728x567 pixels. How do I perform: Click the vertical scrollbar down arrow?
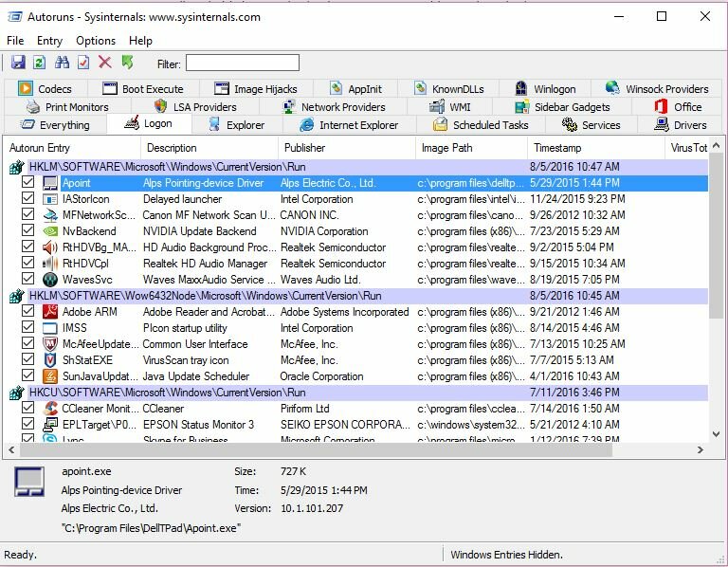coord(716,434)
